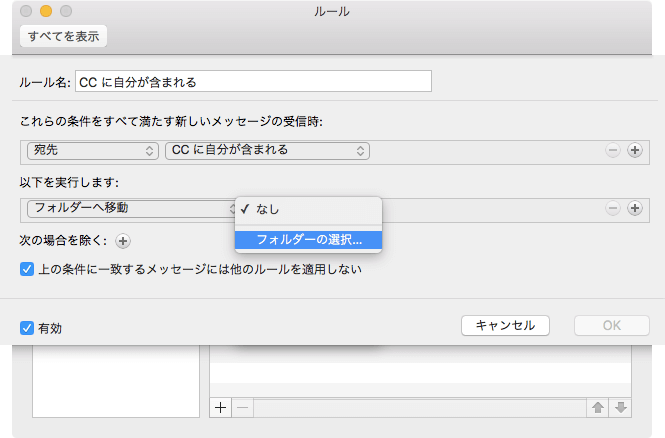Click the すべてを表示 button
Image resolution: width=665 pixels, height=438 pixels.
[63, 36]
